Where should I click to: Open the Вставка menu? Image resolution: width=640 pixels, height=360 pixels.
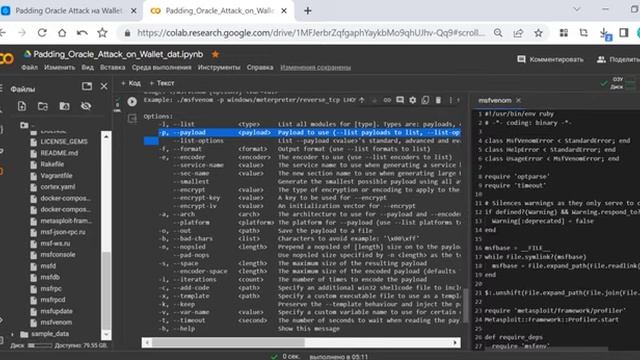coord(112,67)
